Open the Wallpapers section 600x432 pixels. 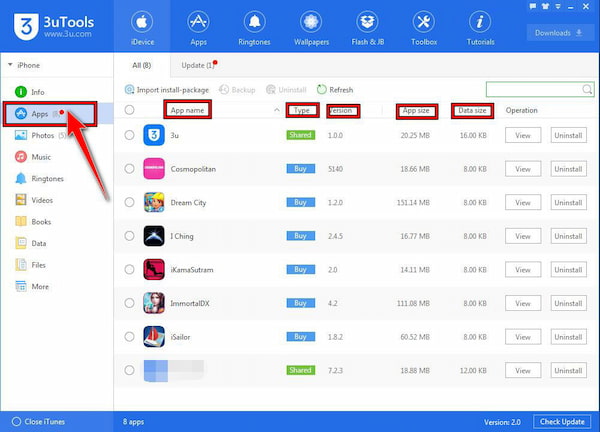[x=311, y=28]
